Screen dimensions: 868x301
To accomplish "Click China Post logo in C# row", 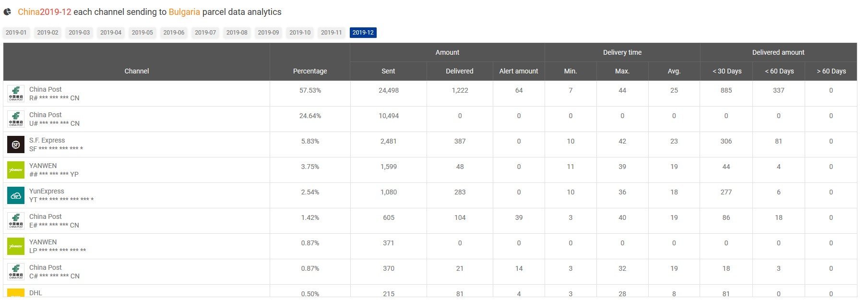I will click(16, 272).
